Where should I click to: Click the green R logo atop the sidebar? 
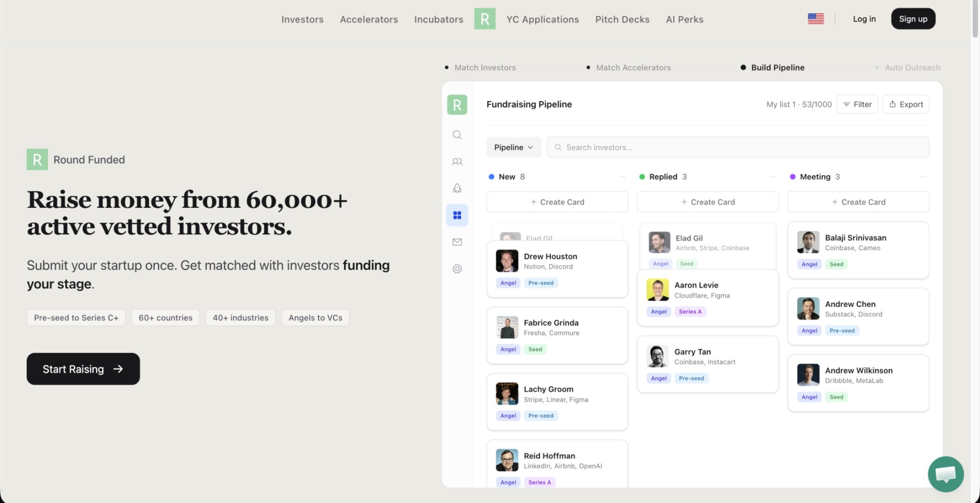pyautogui.click(x=457, y=105)
